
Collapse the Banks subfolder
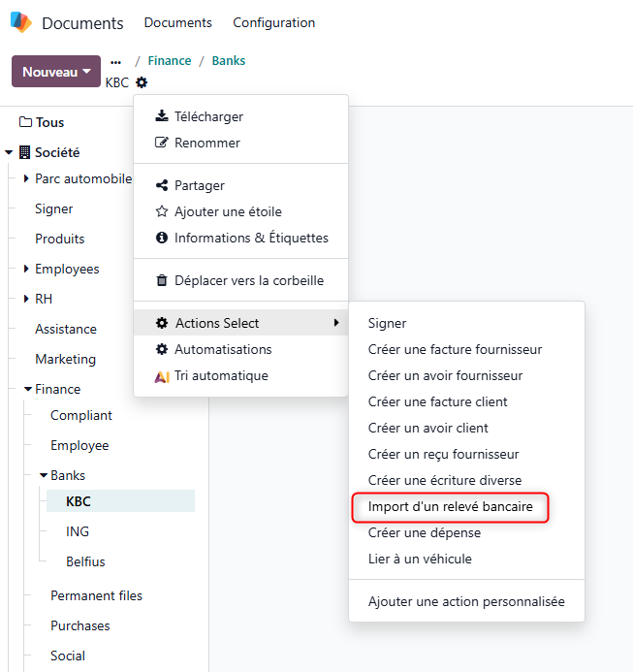pyautogui.click(x=44, y=475)
